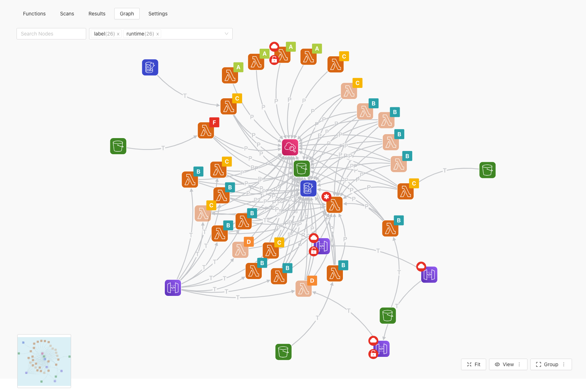Select the faded Lambda graded D left of C
The height and width of the screenshot is (392, 586).
coord(240,250)
